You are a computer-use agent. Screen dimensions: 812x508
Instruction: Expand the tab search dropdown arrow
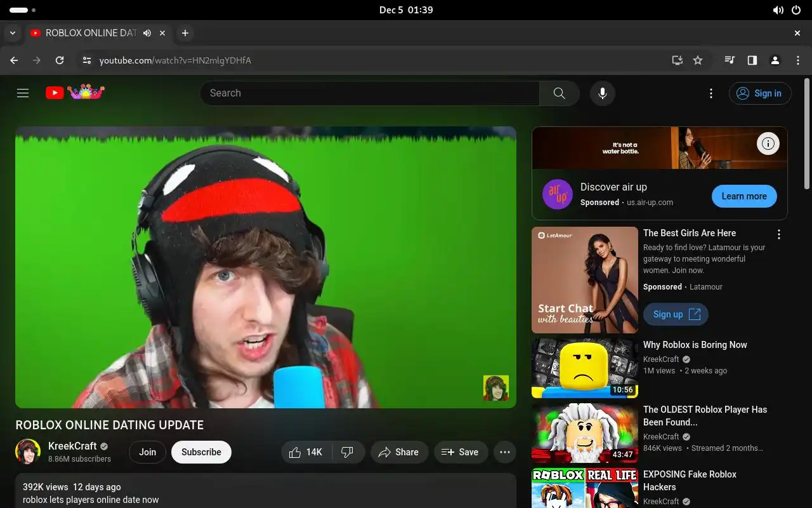pos(13,33)
